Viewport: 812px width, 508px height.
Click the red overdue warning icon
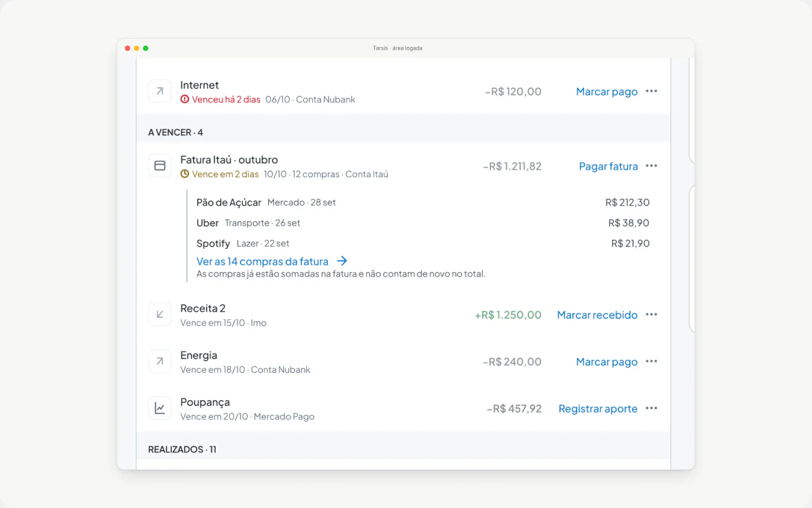[185, 99]
